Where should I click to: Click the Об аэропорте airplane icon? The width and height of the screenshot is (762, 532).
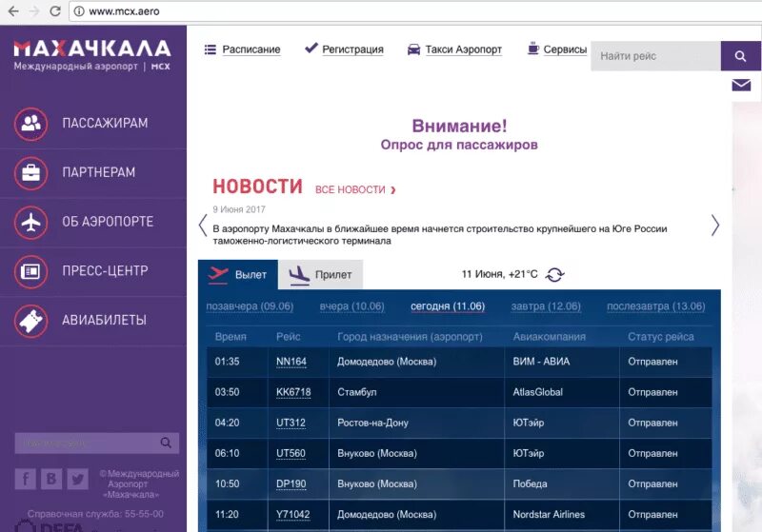pyautogui.click(x=31, y=223)
